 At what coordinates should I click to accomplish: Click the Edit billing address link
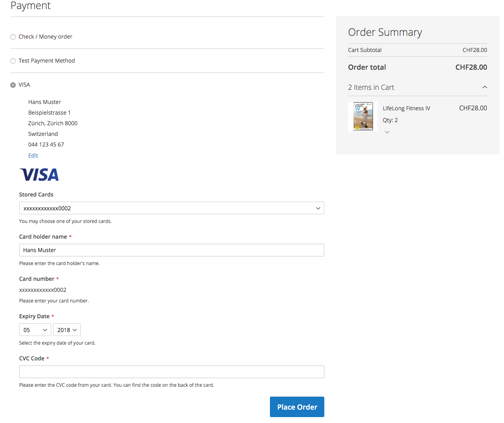pyautogui.click(x=33, y=156)
